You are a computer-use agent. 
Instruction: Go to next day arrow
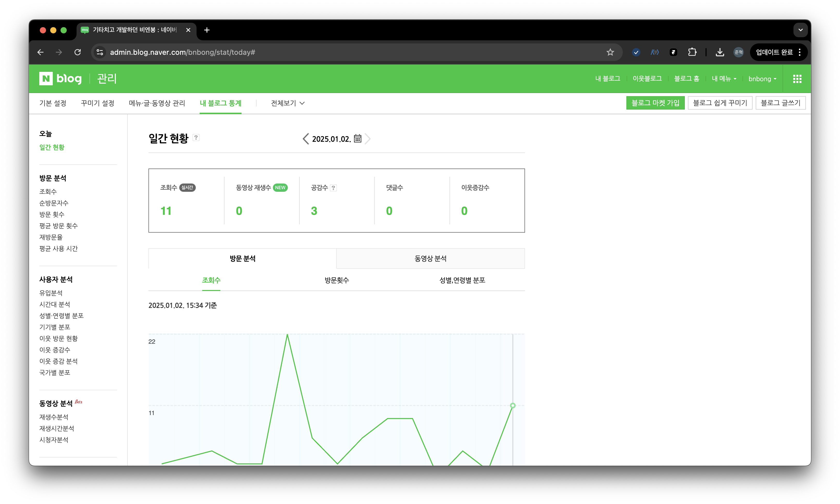pyautogui.click(x=367, y=139)
